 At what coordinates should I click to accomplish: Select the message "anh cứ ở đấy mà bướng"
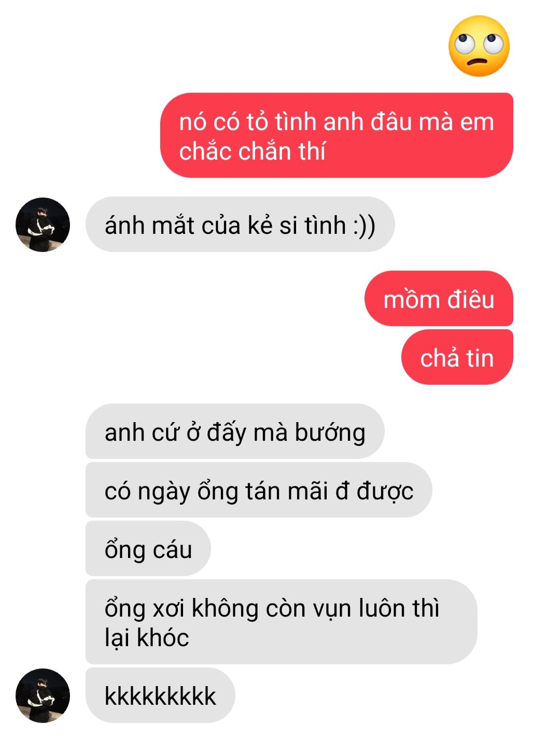click(x=235, y=432)
